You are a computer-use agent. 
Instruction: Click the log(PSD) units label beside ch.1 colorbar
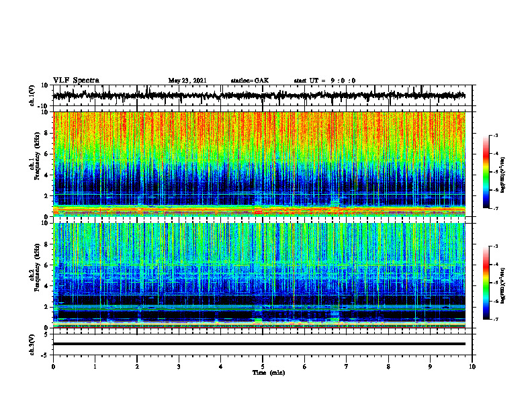click(x=503, y=175)
